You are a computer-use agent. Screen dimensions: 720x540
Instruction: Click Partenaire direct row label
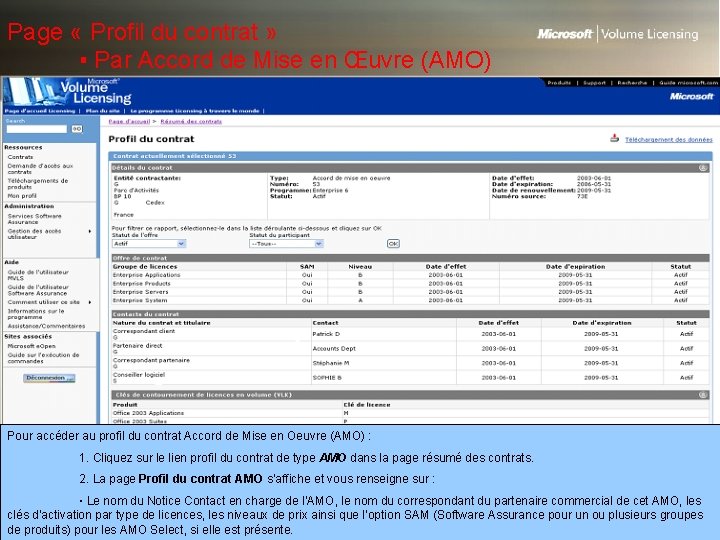pos(137,346)
